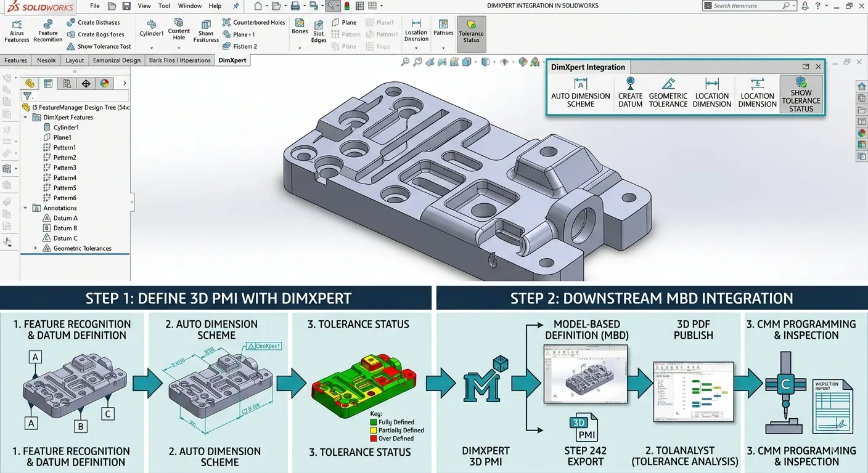The image size is (868, 473).
Task: Open the Help menu
Action: tap(215, 6)
